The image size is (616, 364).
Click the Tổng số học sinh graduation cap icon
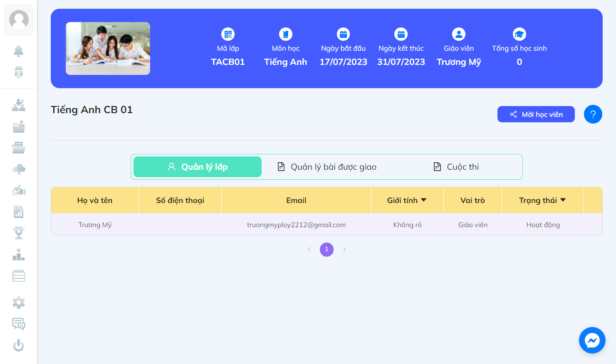(520, 34)
